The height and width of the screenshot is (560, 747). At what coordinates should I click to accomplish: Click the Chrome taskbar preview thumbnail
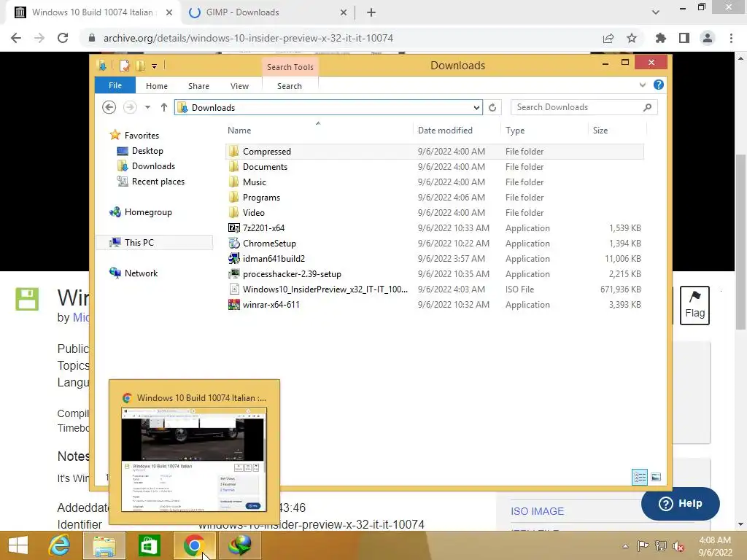(194, 459)
